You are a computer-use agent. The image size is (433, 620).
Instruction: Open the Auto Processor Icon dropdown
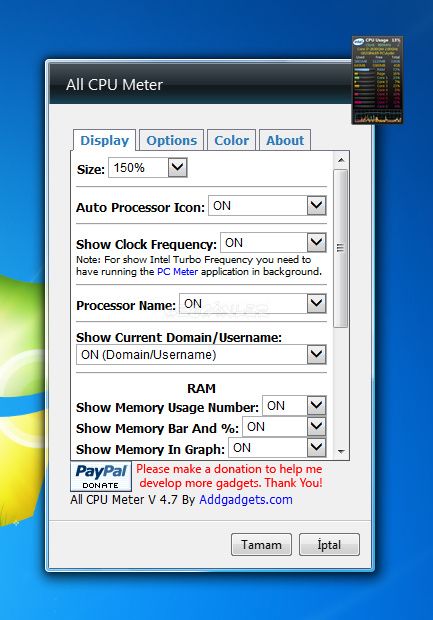coord(267,206)
